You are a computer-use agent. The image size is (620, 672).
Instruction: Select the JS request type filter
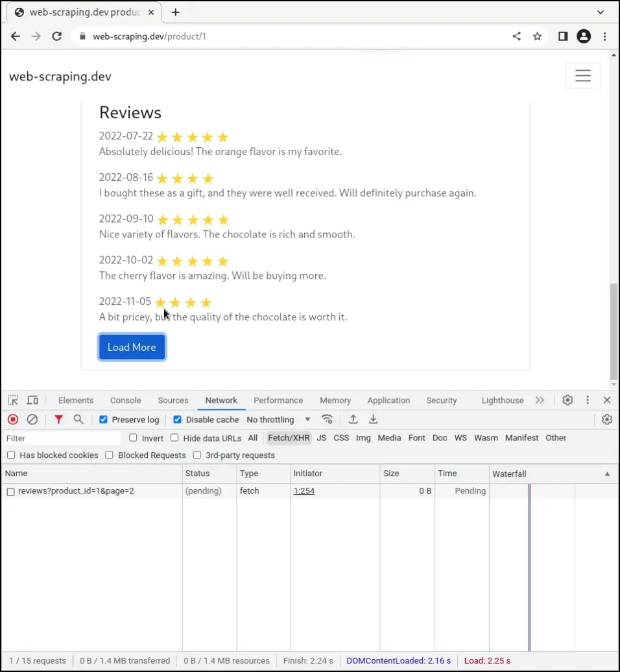click(x=321, y=438)
